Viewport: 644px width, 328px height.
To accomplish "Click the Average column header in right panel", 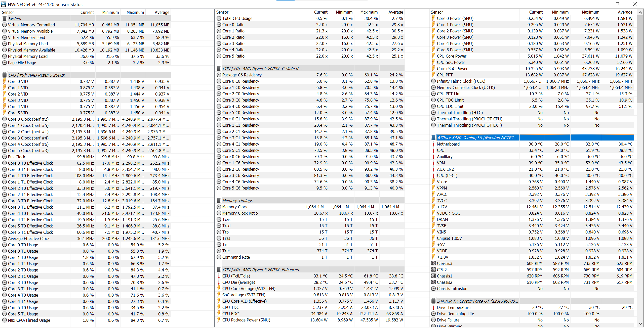I will [625, 12].
